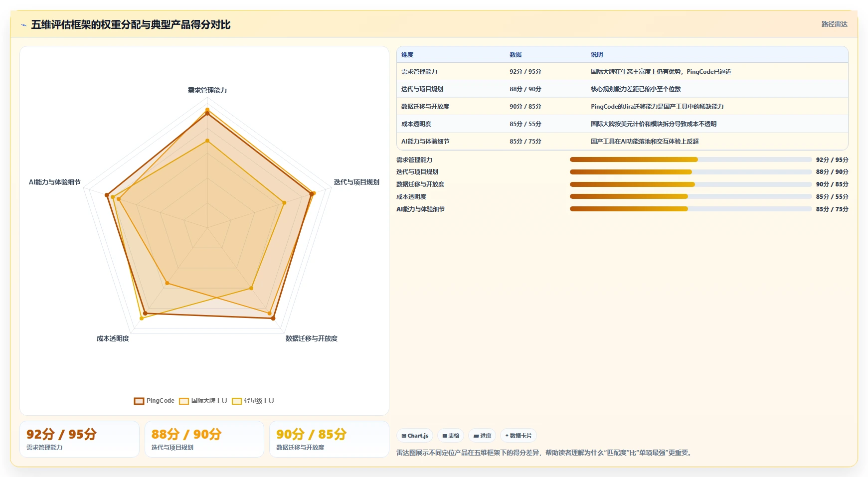Viewport: 868px width, 477px height.
Task: Click the AI能力与体验细节 progress bar
Action: 691,209
